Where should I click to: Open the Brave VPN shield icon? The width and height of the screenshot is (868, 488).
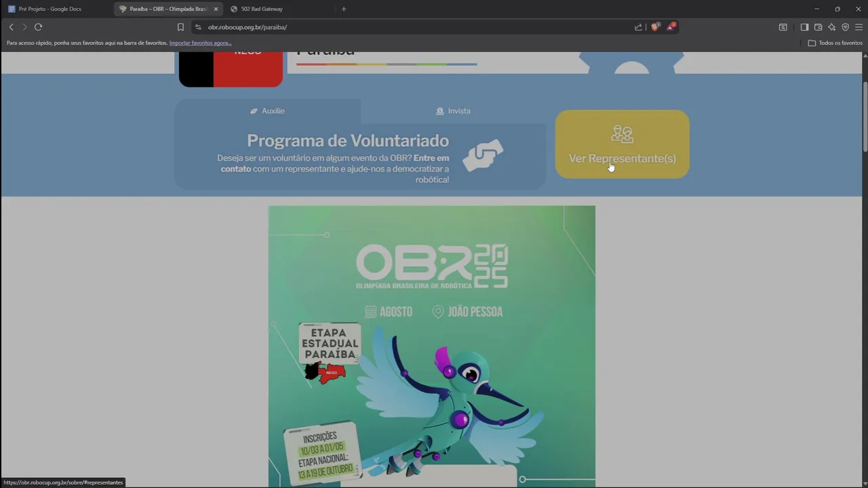pyautogui.click(x=845, y=27)
